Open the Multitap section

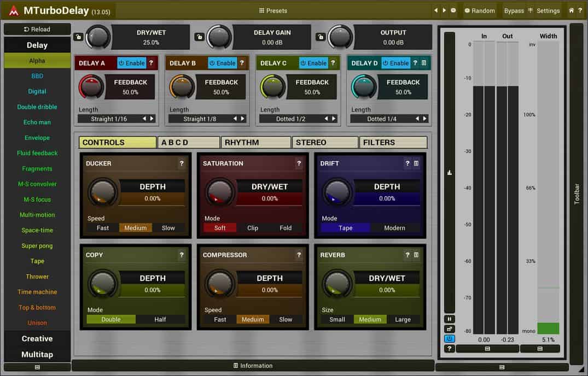(x=37, y=354)
